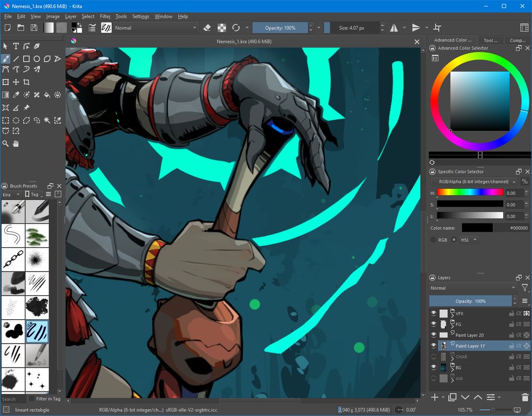Screen dimensions: 532x416
Task: Delete layer using the trash icon
Action: coord(525,397)
